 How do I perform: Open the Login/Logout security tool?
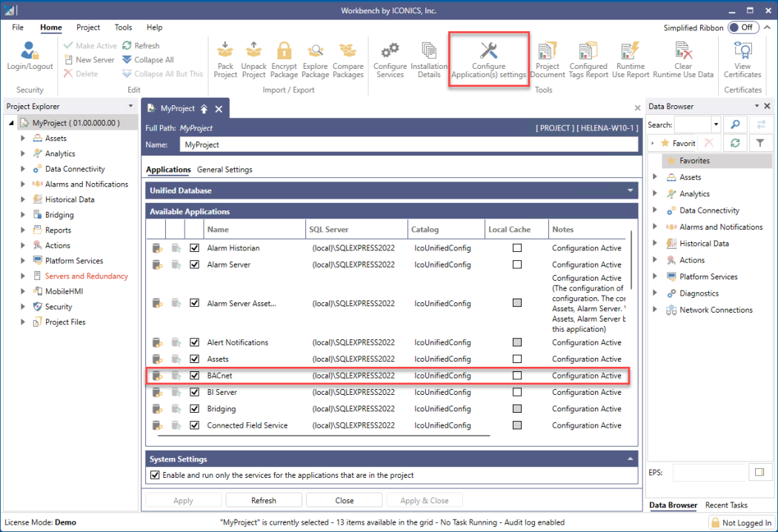point(30,57)
